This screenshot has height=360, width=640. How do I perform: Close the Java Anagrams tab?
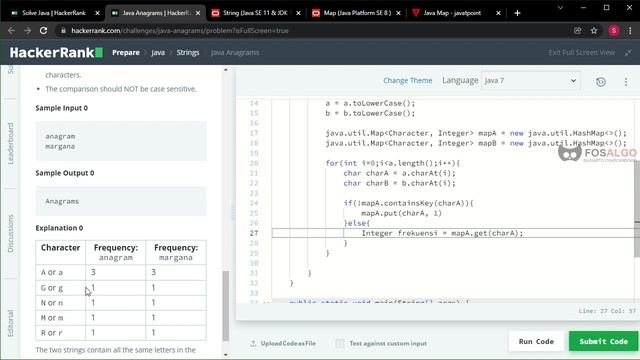198,13
